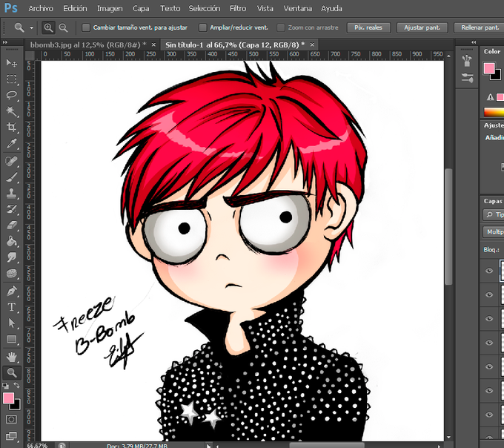Click toolbox black background color swatch
Screen dimensions: 504x448
17,406
